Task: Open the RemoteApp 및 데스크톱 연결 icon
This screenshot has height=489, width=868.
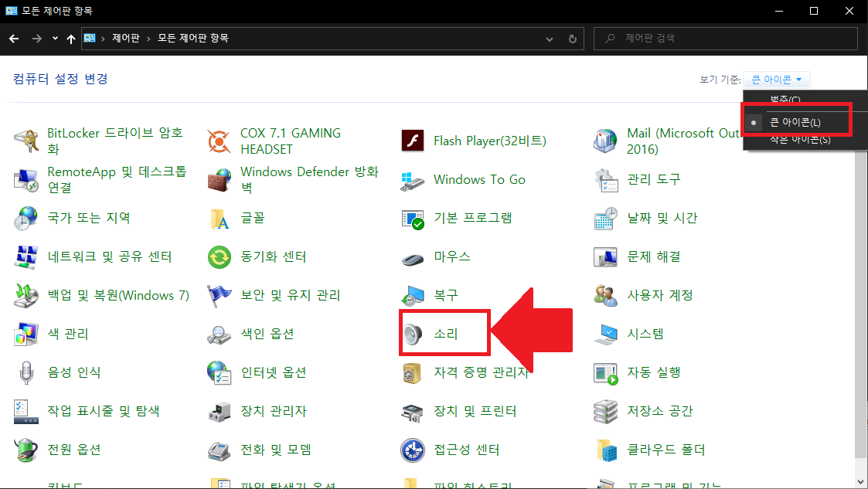Action: point(26,180)
